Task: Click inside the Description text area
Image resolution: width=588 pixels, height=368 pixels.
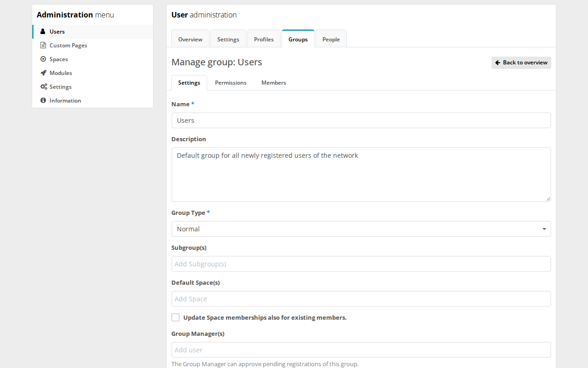Action: (361, 175)
